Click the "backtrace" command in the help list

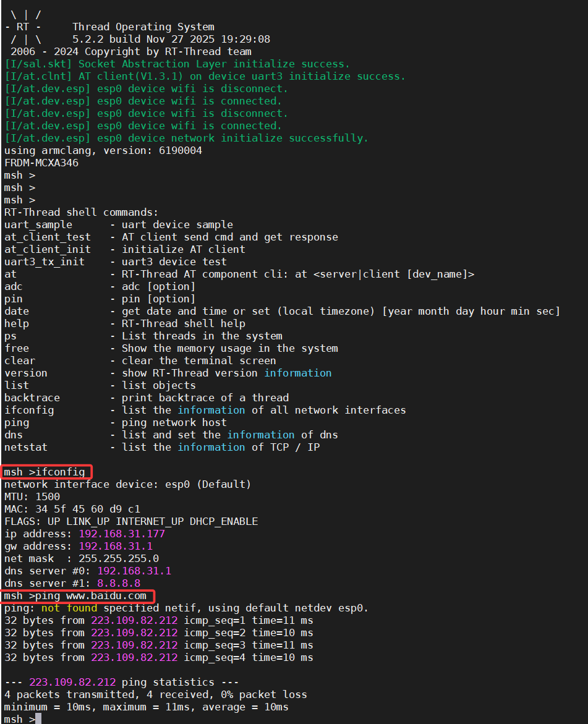click(x=32, y=398)
